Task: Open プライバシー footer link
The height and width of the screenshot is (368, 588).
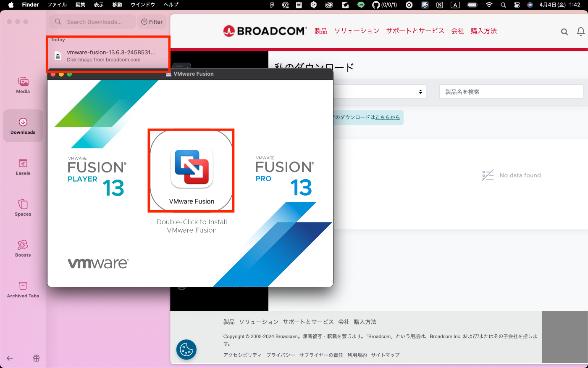Action: [x=281, y=355]
